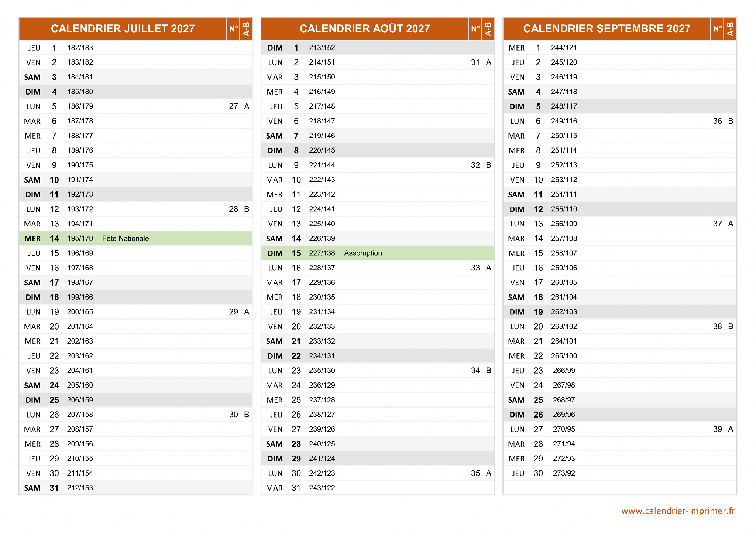Viewport: 756px width, 535px height.
Task: Select week number 39 in September
Action: (x=717, y=429)
